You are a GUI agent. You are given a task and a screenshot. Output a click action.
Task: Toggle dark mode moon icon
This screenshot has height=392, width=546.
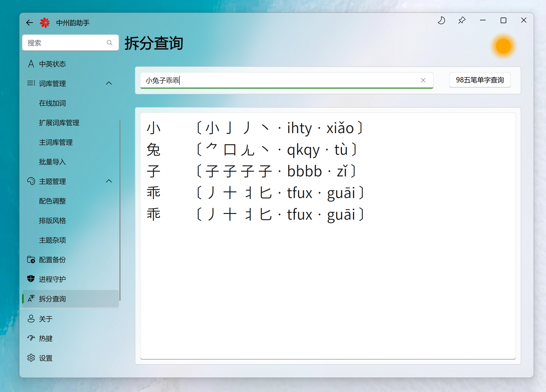(441, 21)
